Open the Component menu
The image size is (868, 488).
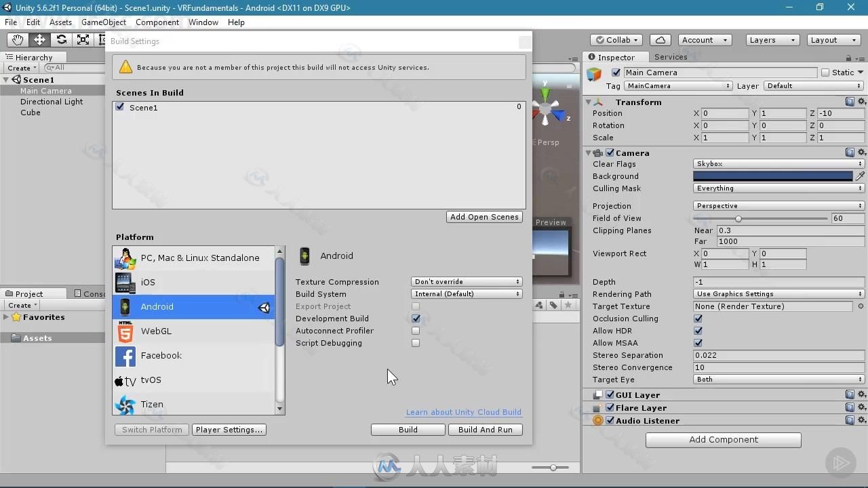pyautogui.click(x=157, y=22)
